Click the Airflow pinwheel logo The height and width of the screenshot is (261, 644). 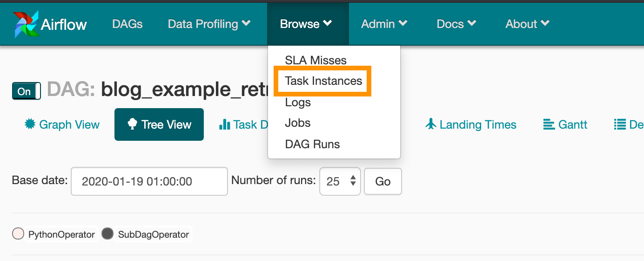pyautogui.click(x=27, y=24)
